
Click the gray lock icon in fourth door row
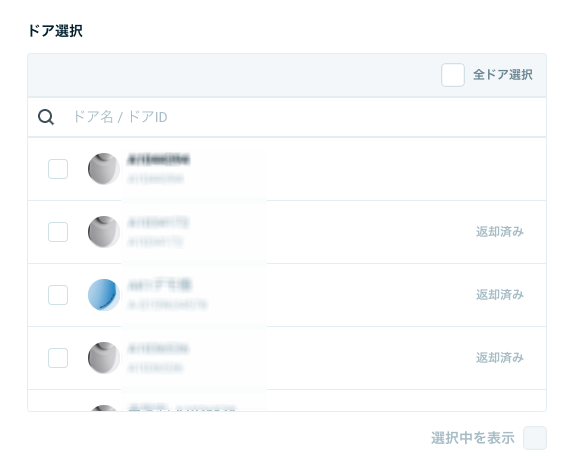point(104,358)
